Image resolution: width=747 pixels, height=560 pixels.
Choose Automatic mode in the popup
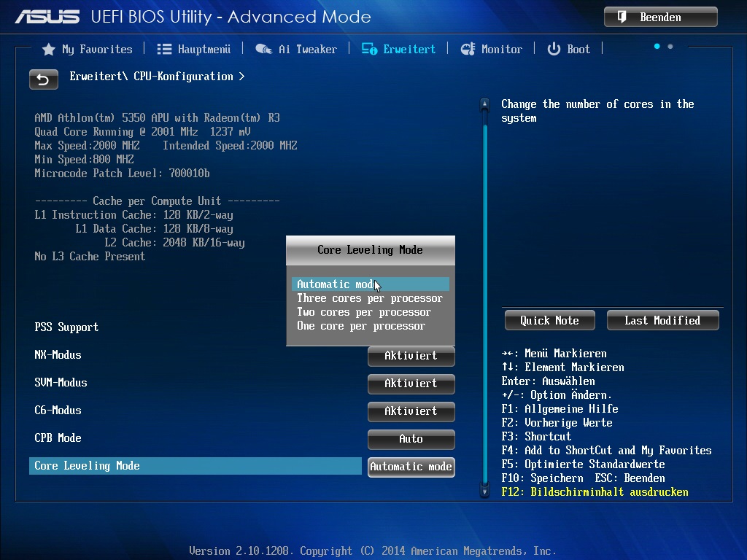coord(370,284)
